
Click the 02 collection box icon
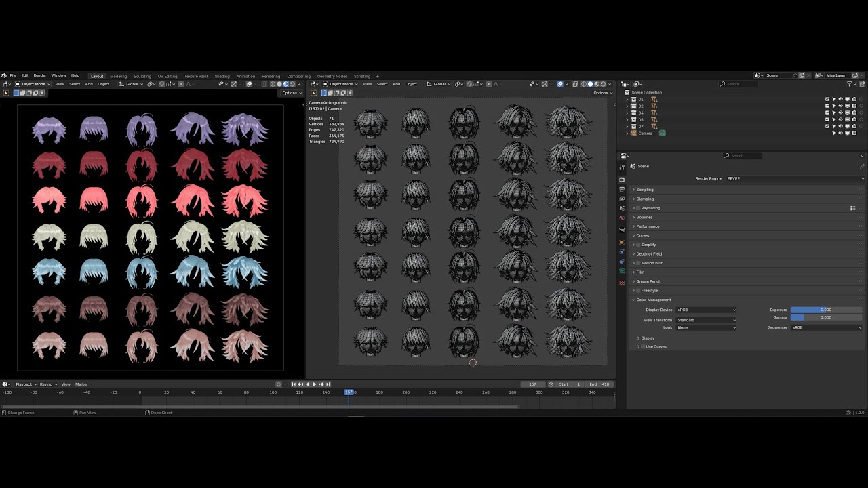[x=634, y=106]
